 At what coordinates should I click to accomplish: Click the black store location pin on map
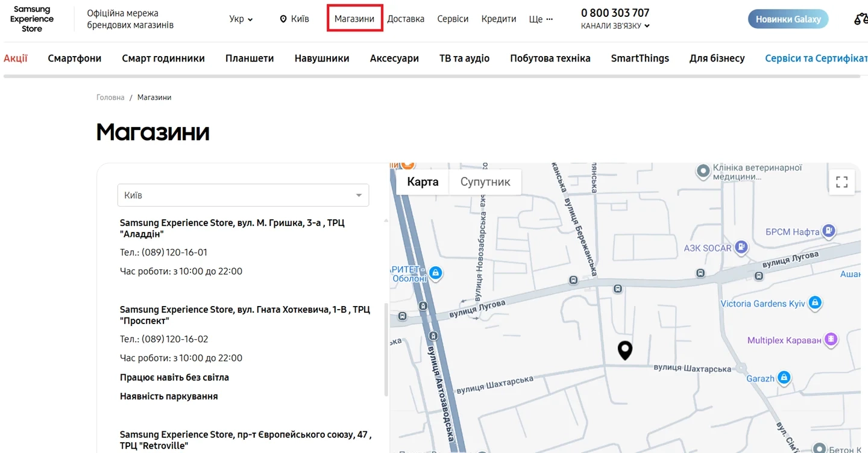tap(625, 350)
